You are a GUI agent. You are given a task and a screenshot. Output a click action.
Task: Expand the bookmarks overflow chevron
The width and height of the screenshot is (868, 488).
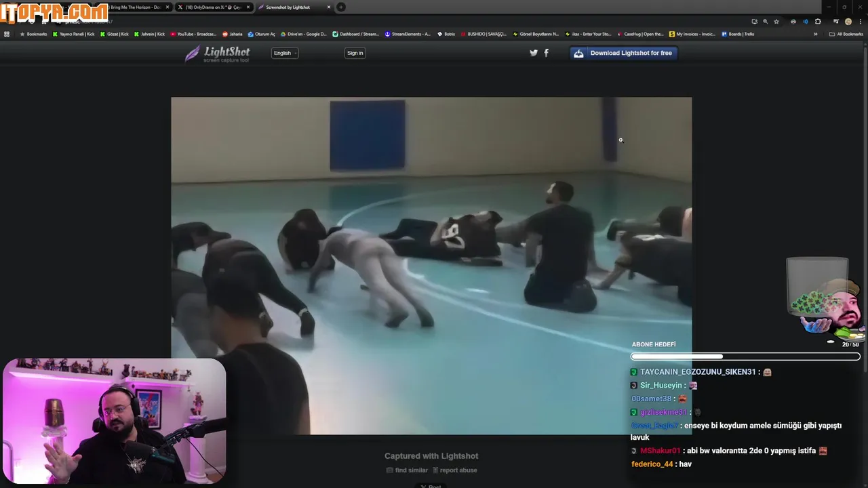click(815, 34)
